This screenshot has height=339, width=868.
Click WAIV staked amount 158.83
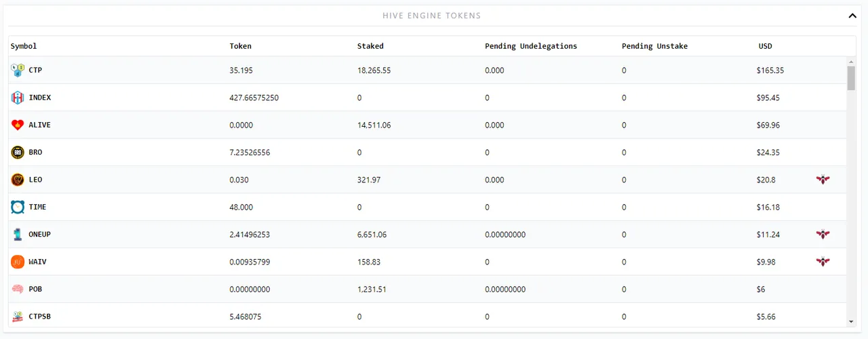point(370,262)
